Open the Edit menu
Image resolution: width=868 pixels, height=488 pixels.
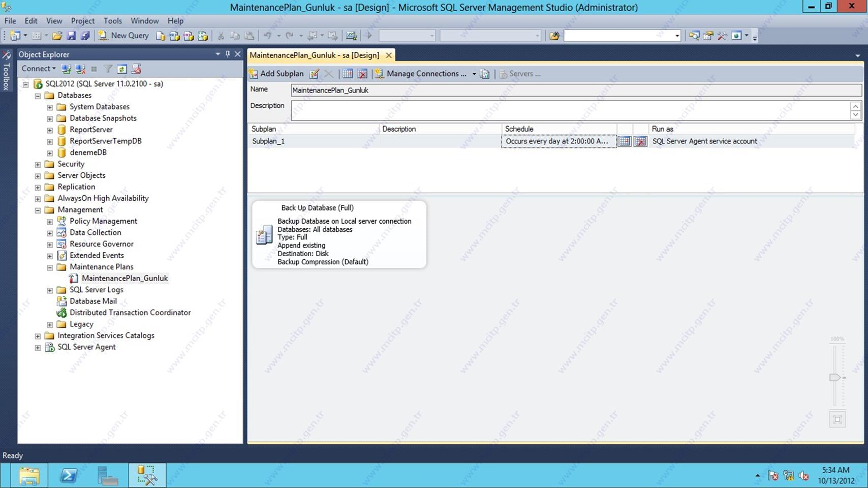click(31, 21)
